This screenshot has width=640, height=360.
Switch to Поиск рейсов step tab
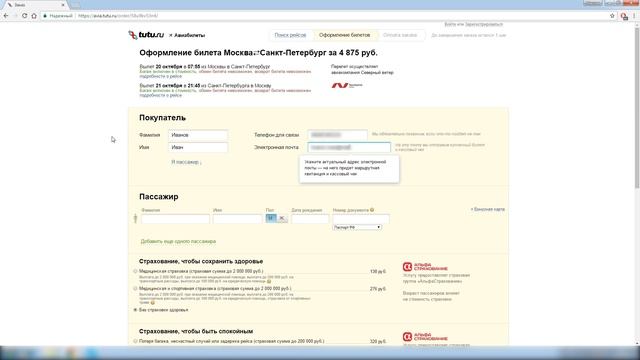tap(290, 35)
